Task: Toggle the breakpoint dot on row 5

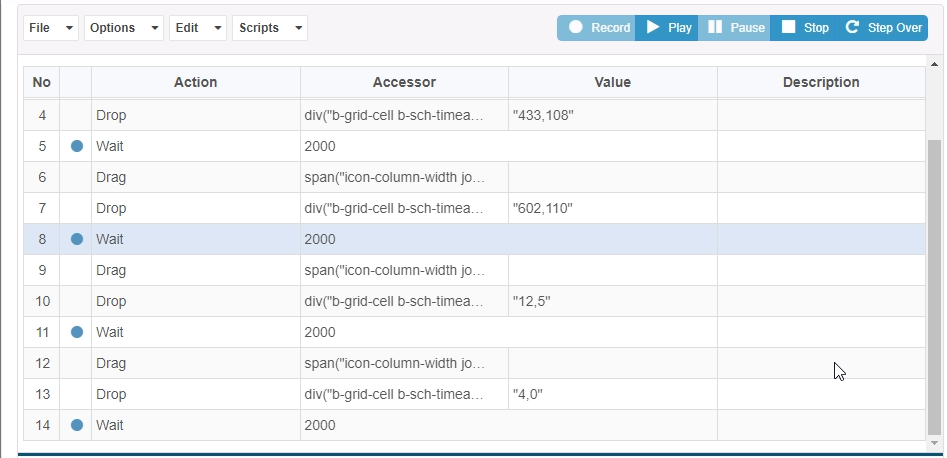Action: [x=77, y=146]
